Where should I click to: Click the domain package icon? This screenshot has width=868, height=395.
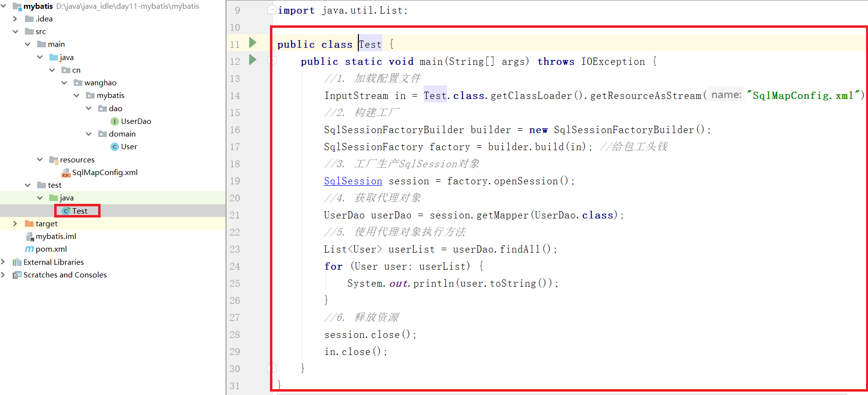coord(103,134)
